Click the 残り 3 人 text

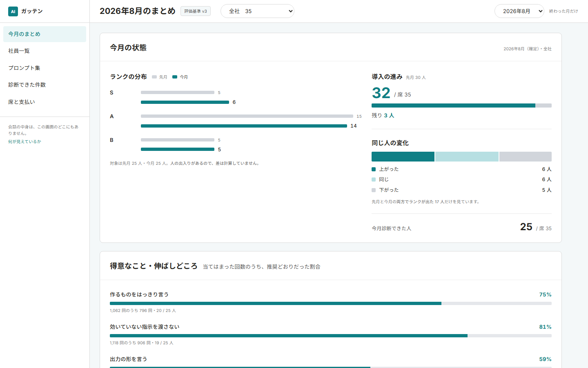tap(383, 115)
